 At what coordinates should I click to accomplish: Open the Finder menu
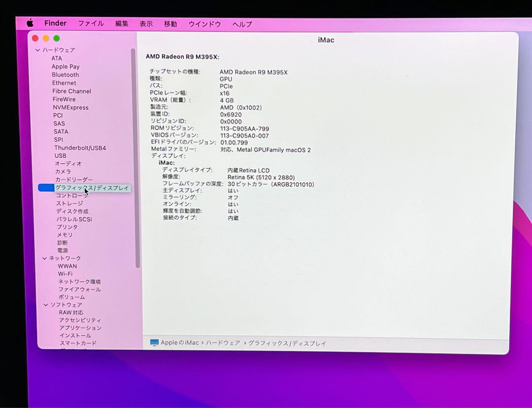[x=55, y=23]
